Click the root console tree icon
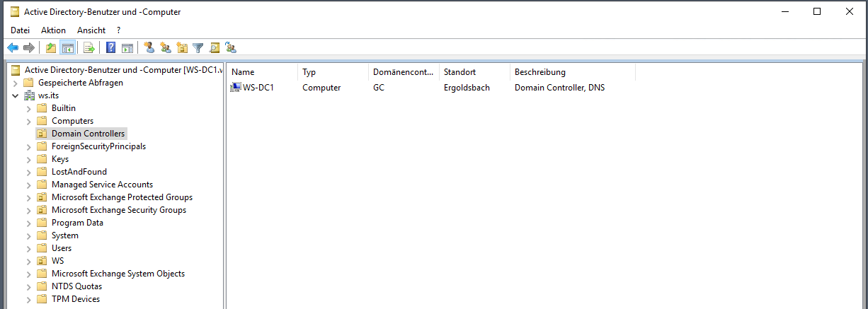 coord(16,70)
